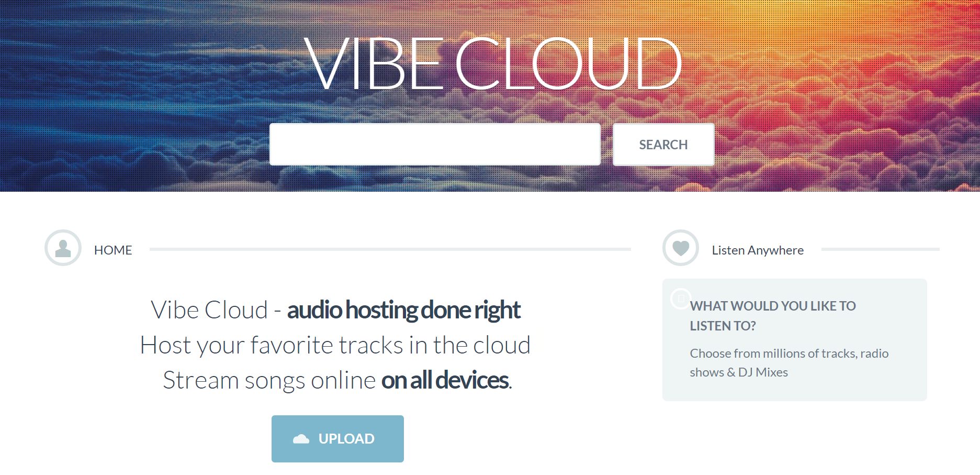Click 'Host your favorite tracks in the cloud' line
Screen dimensions: 980x475
335,345
